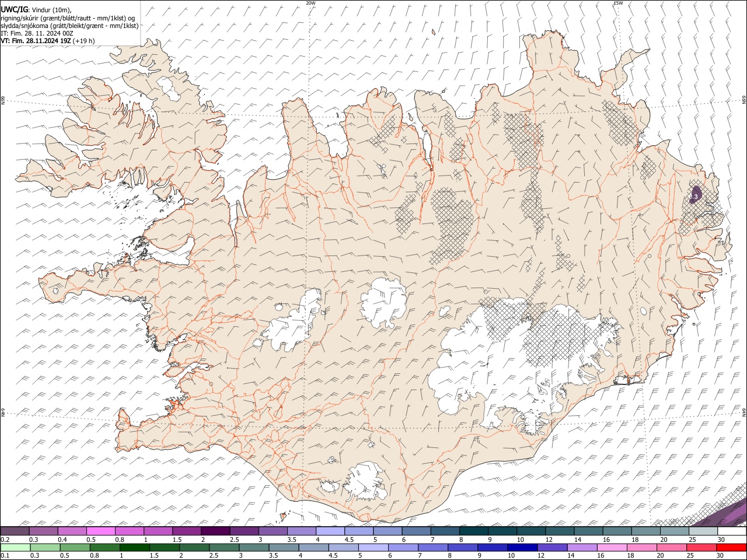Click the violet 12 swatch, lower legend row
The image size is (747, 560).
[x=552, y=548]
